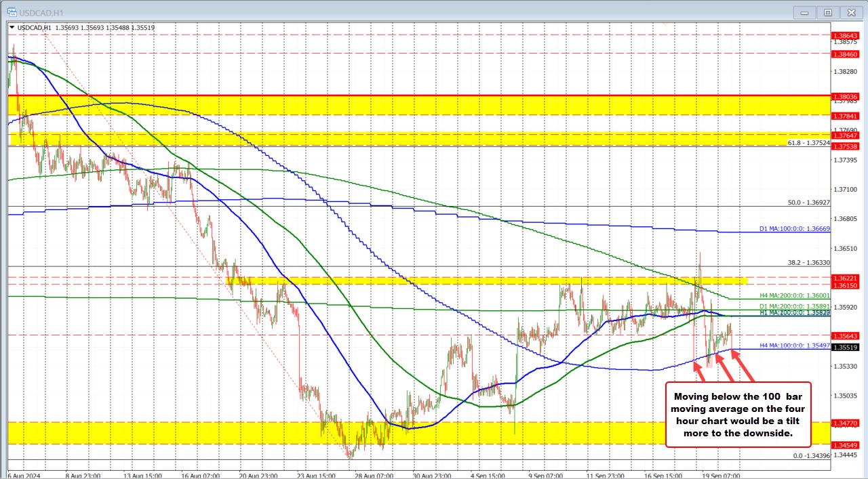Select the 50.0 - 1.36927 Fibonacci label
This screenshot has width=868, height=479.
pos(808,202)
